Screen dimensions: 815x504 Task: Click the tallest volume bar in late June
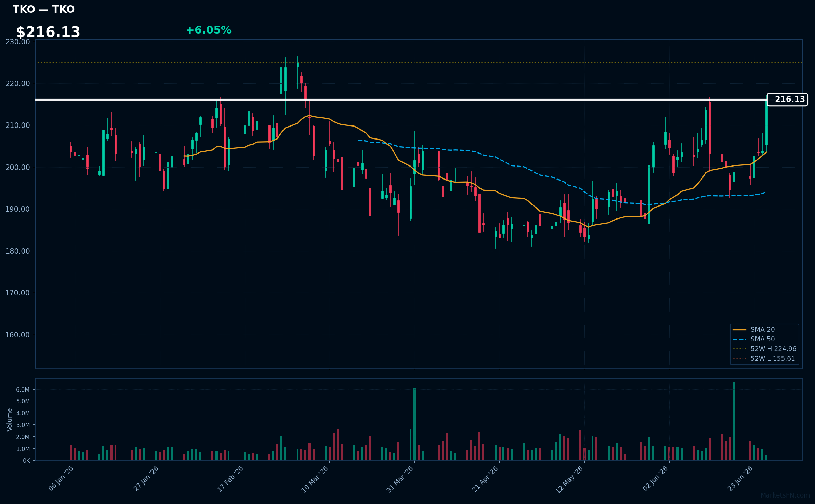point(734,421)
